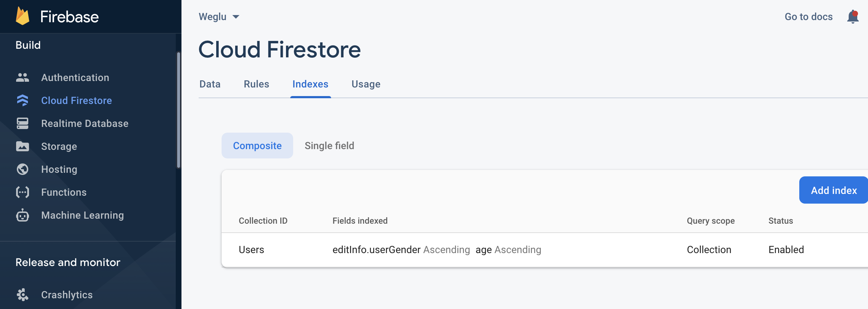Image resolution: width=868 pixels, height=309 pixels.
Task: Navigate to Functions in the sidebar
Action: coord(64,192)
